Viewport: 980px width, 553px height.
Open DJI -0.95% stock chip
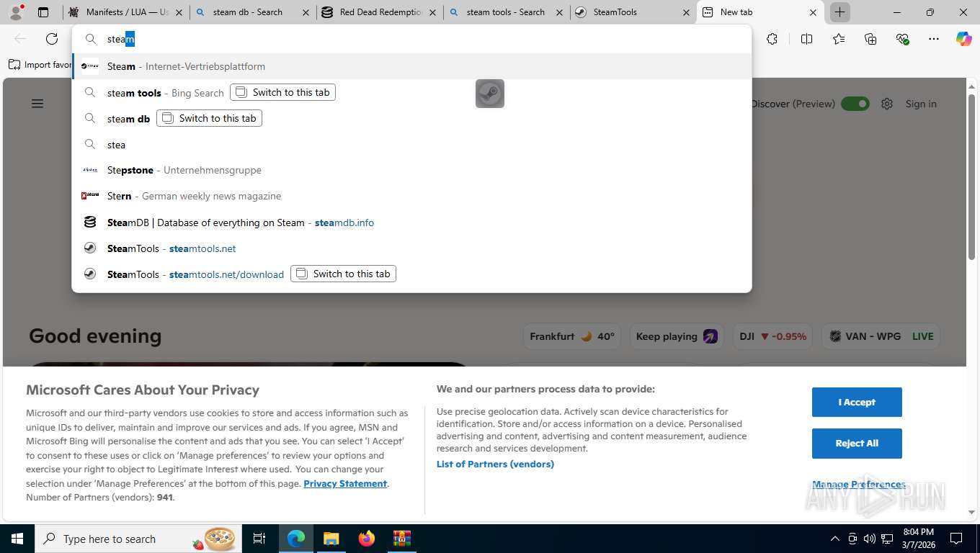click(773, 336)
